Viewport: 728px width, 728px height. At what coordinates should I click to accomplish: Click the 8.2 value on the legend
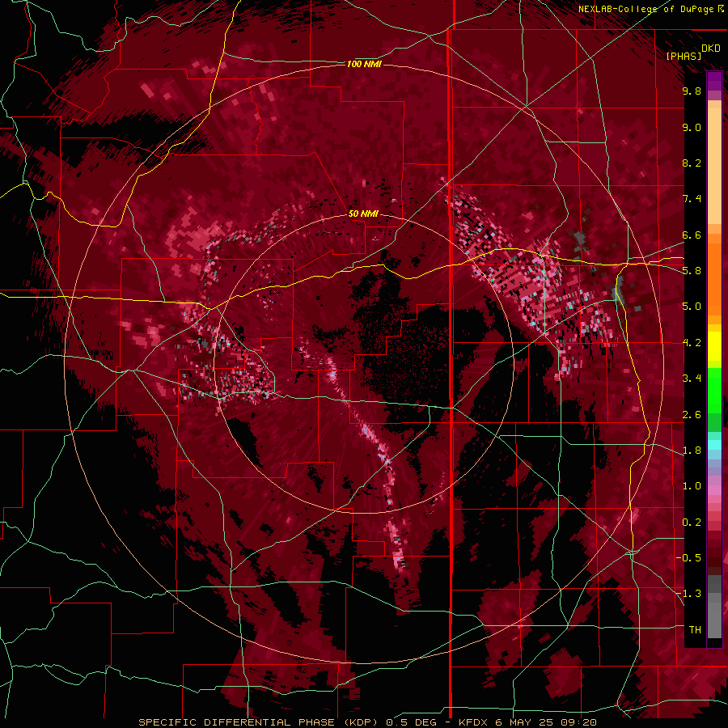click(x=692, y=163)
